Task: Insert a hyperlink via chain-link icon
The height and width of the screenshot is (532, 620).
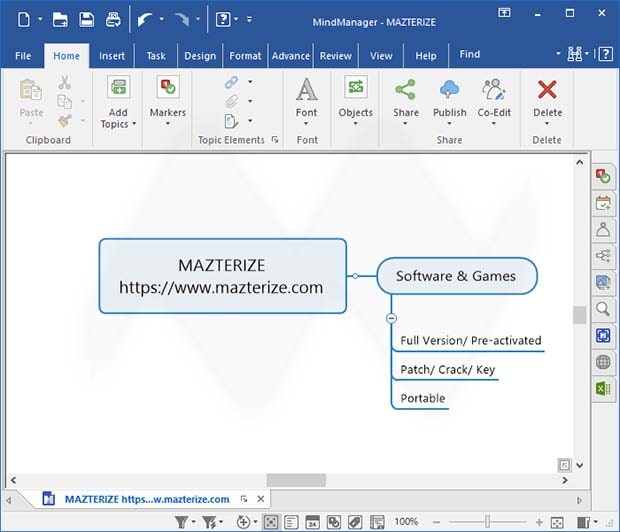Action: click(x=232, y=82)
